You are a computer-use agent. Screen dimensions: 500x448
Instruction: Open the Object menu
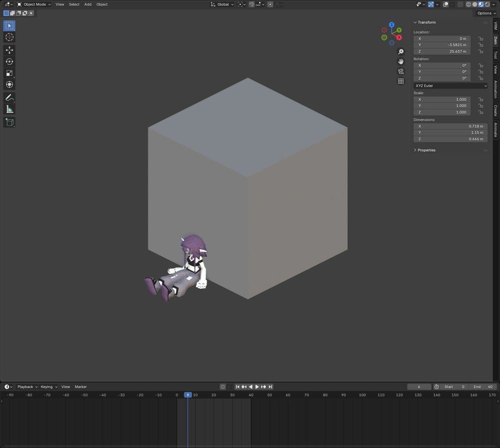tap(101, 4)
